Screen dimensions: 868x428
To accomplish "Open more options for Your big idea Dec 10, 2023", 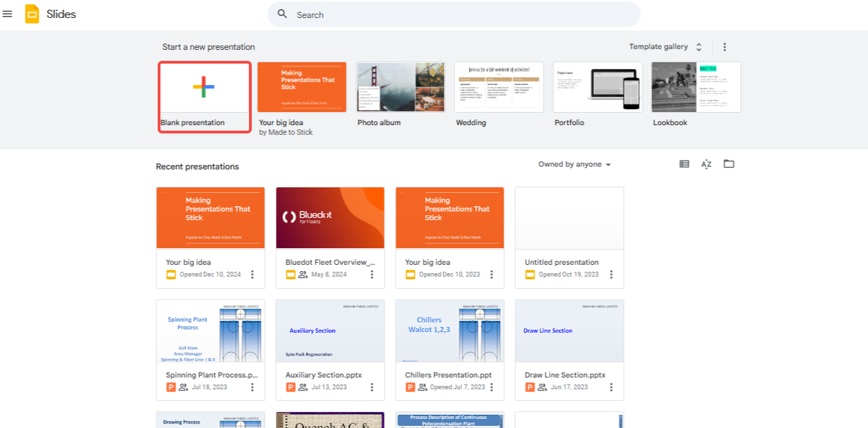I will click(492, 275).
